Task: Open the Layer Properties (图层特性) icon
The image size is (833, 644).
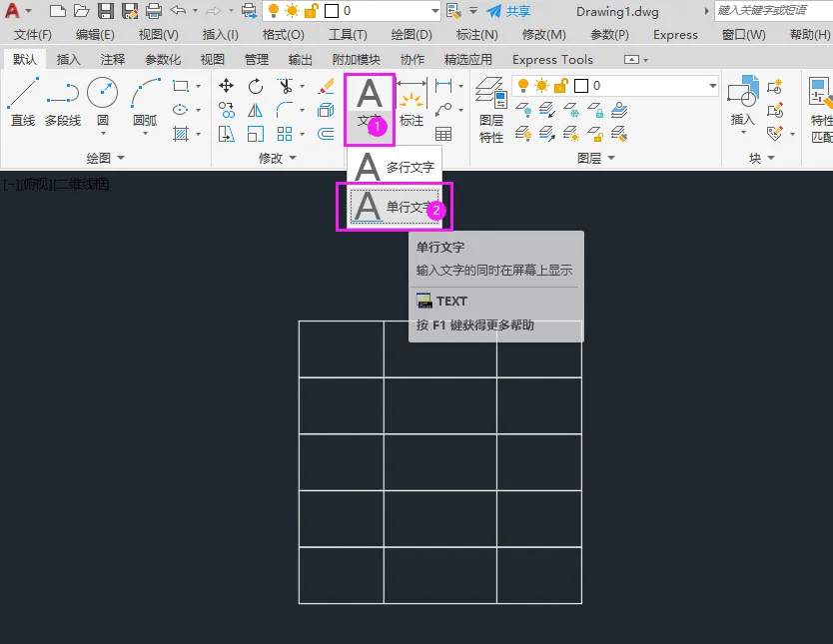Action: 491,110
